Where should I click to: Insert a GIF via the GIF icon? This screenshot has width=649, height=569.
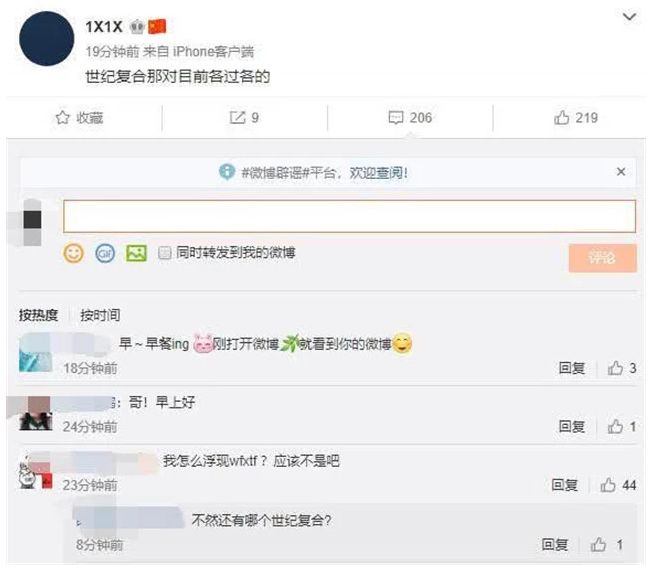point(105,253)
